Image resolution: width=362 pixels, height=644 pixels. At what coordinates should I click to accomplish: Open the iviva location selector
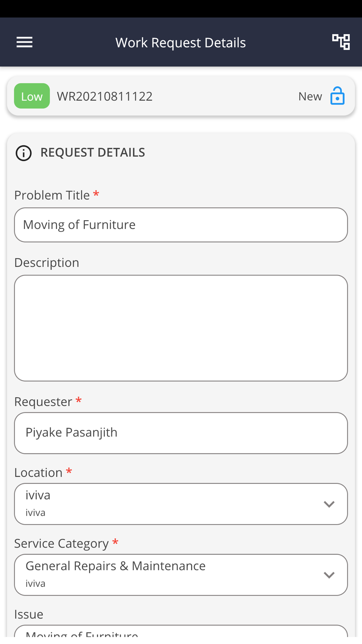tap(181, 504)
